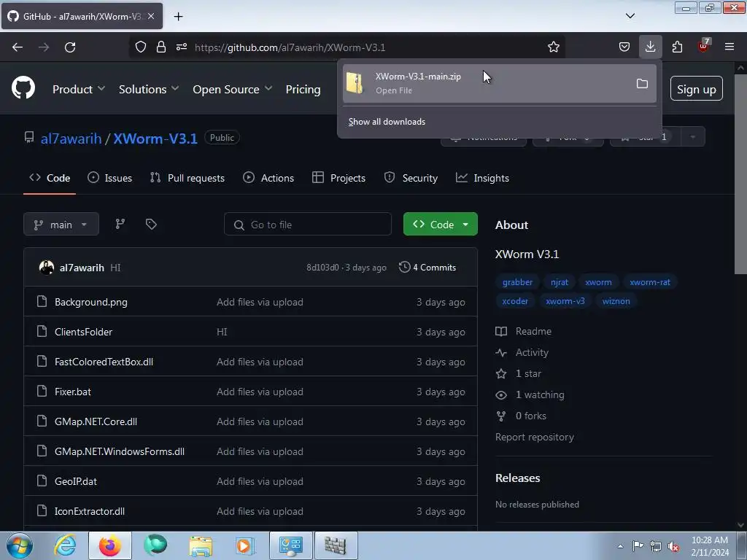747x560 pixels.
Task: Show XWorm-V3.1-main.zip in its folder
Action: click(x=642, y=84)
